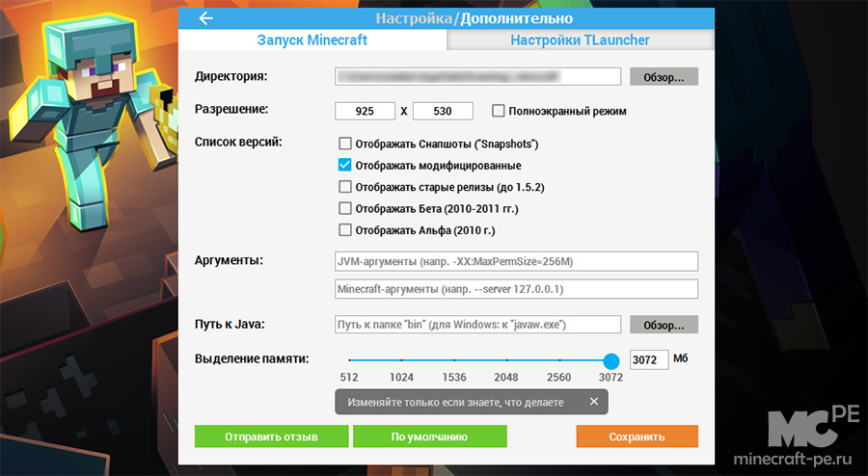The image size is (868, 476).
Task: Set memory slider to the 2048 mark
Action: click(x=506, y=360)
